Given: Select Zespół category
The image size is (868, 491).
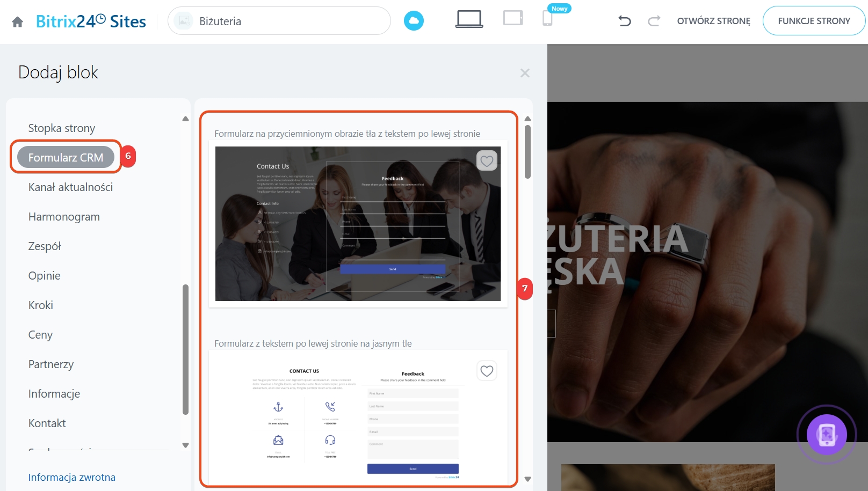Looking at the screenshot, I should [45, 246].
